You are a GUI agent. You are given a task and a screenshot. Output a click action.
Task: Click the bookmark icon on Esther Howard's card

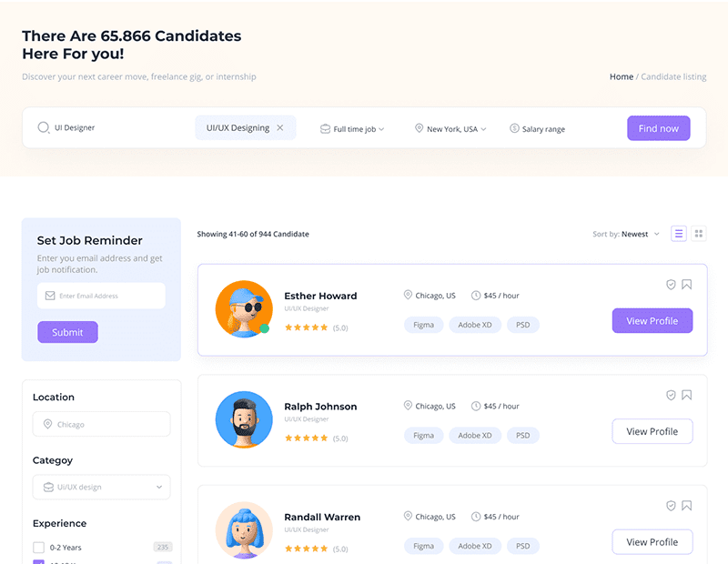(687, 285)
